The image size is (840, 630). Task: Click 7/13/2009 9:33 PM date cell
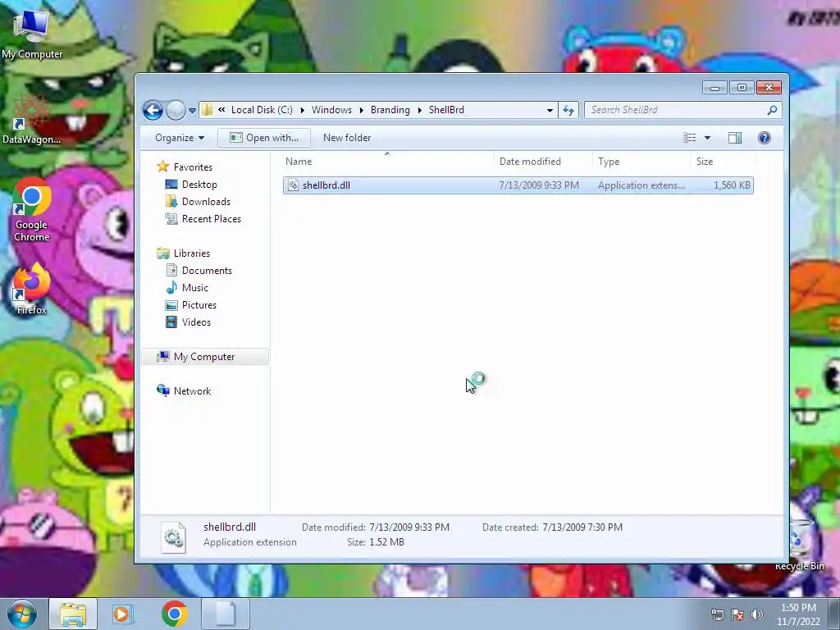tap(539, 185)
